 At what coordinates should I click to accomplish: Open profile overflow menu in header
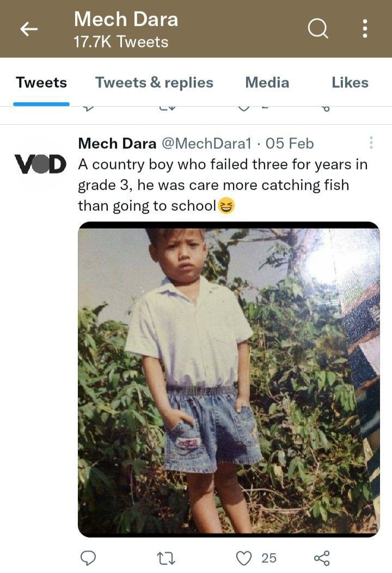(365, 28)
